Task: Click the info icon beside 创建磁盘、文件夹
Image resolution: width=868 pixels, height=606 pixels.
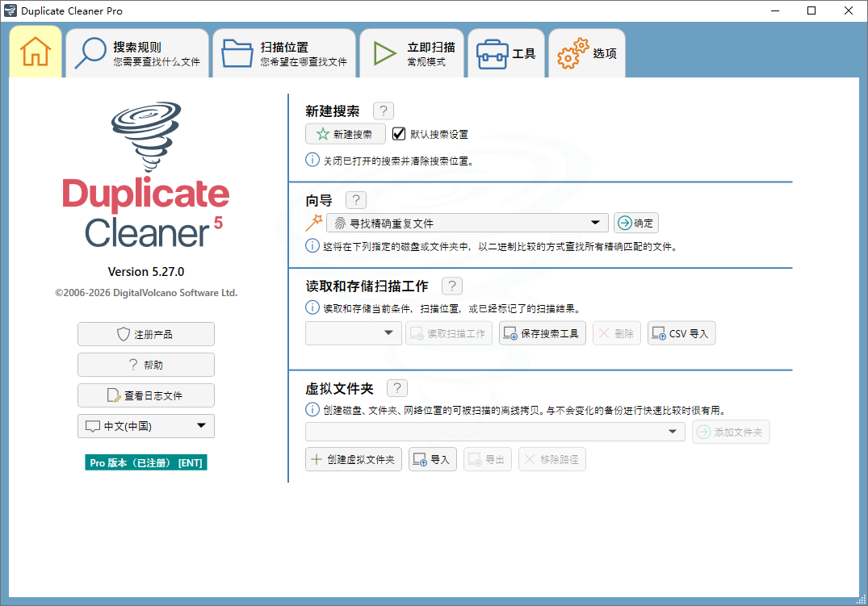Action: coord(312,410)
